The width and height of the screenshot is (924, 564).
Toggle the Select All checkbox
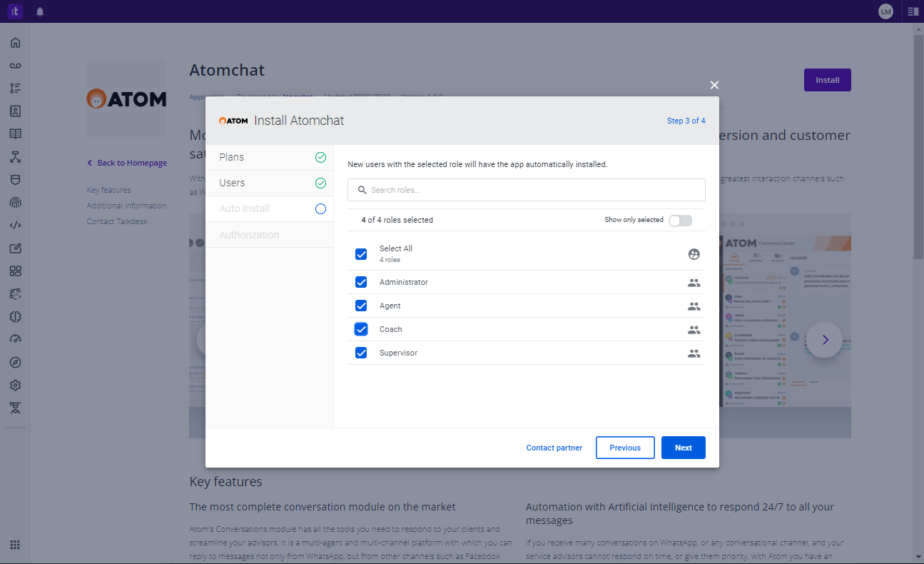coord(361,254)
